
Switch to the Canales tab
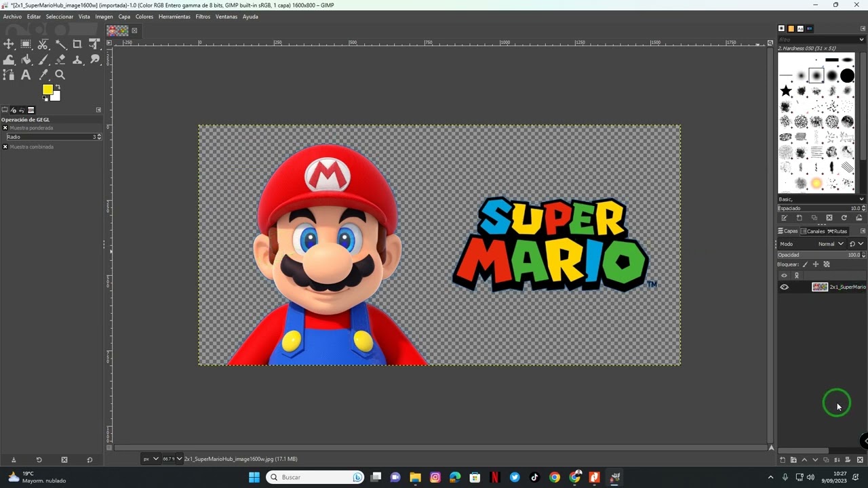[812, 231]
